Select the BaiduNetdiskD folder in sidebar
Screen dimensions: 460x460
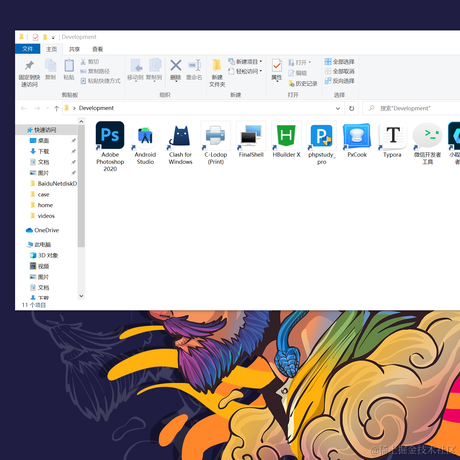coord(53,183)
